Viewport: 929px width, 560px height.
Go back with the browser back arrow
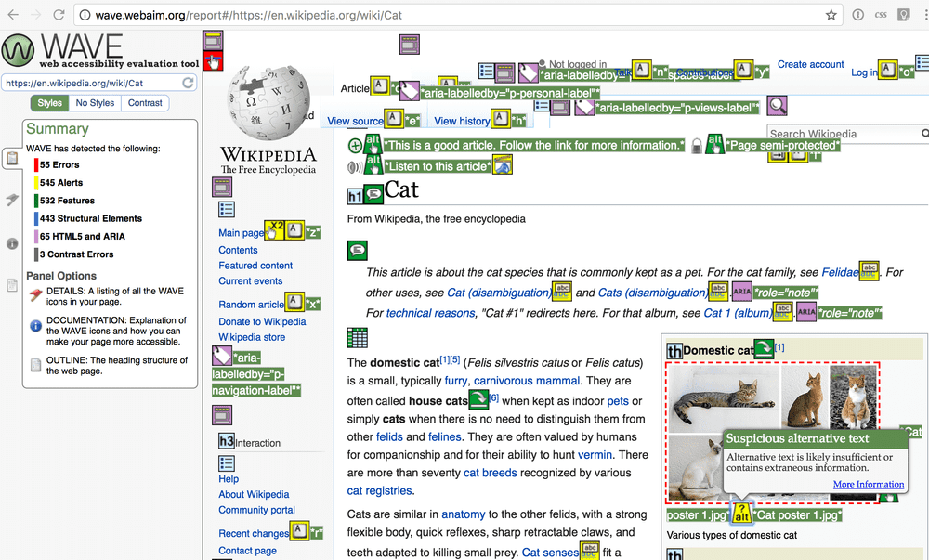pyautogui.click(x=13, y=15)
